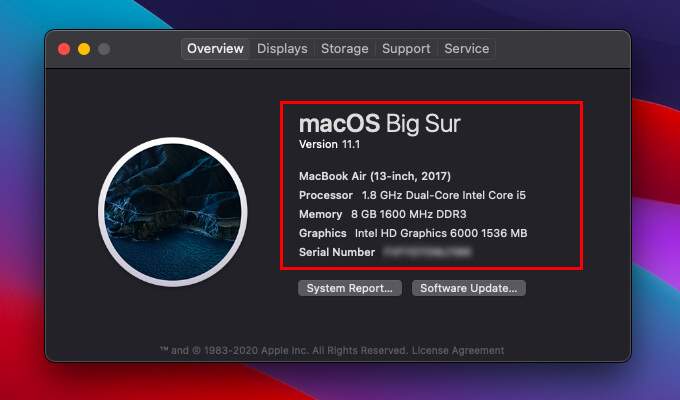The width and height of the screenshot is (680, 400).
Task: Open the Storage tab
Action: 345,49
